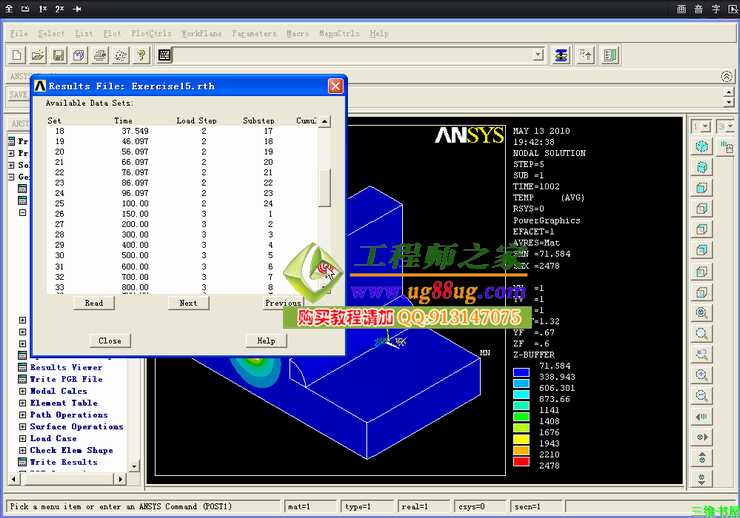Open Results Viewer in the main menu tree
Viewport: 740px width, 518px height.
coord(66,367)
